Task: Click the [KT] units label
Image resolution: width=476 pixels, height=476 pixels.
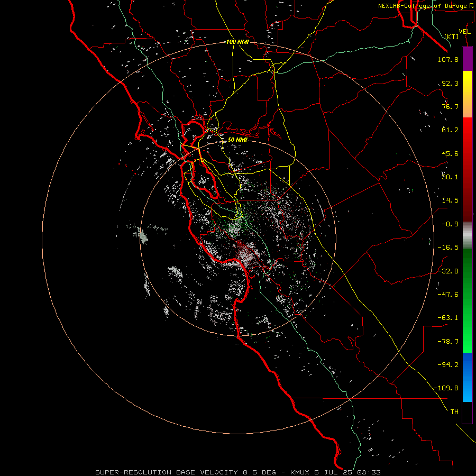Action: click(452, 36)
